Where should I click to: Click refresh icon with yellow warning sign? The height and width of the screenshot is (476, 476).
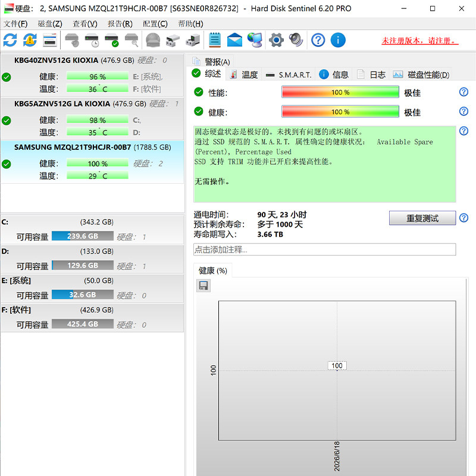30,40
